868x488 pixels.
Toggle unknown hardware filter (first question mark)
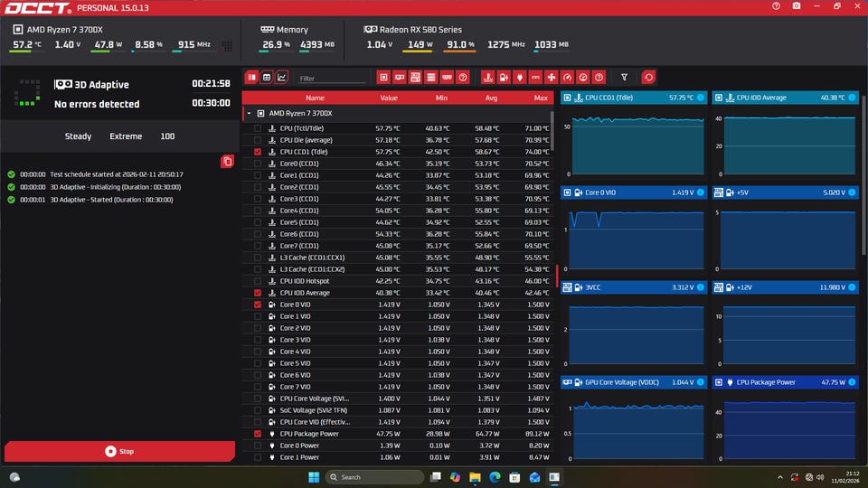(x=463, y=78)
